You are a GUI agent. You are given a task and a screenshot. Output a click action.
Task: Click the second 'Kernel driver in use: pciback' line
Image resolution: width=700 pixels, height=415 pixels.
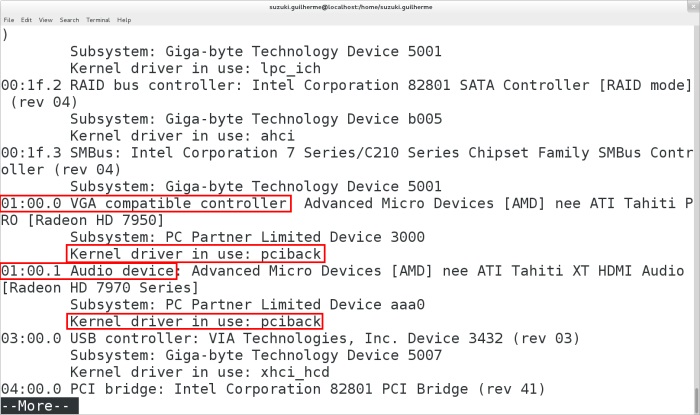point(196,322)
